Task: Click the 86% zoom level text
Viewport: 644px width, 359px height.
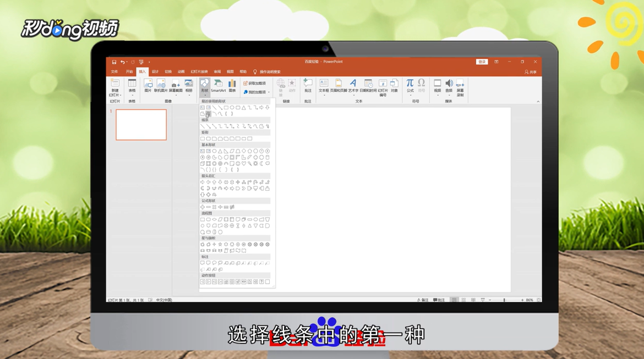Action: pyautogui.click(x=530, y=300)
